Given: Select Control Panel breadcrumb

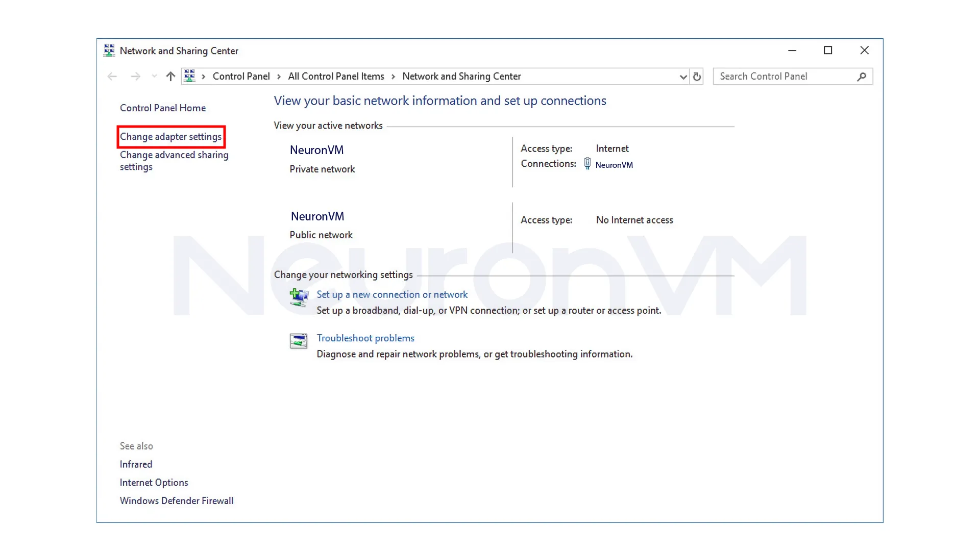Looking at the screenshot, I should pos(241,76).
